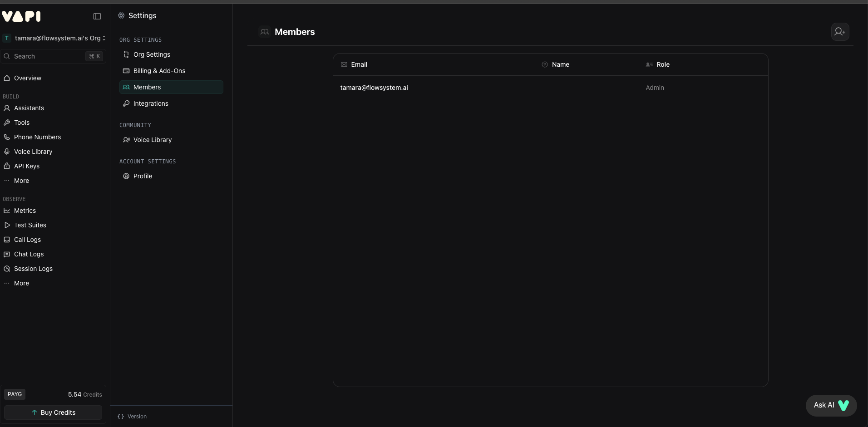The image size is (868, 427).
Task: Expand the More item under Build
Action: coord(21,180)
